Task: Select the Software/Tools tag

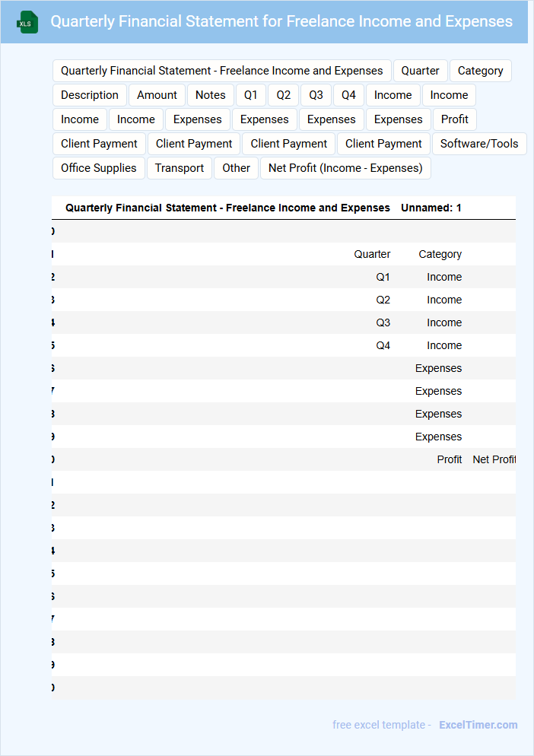Action: click(479, 144)
